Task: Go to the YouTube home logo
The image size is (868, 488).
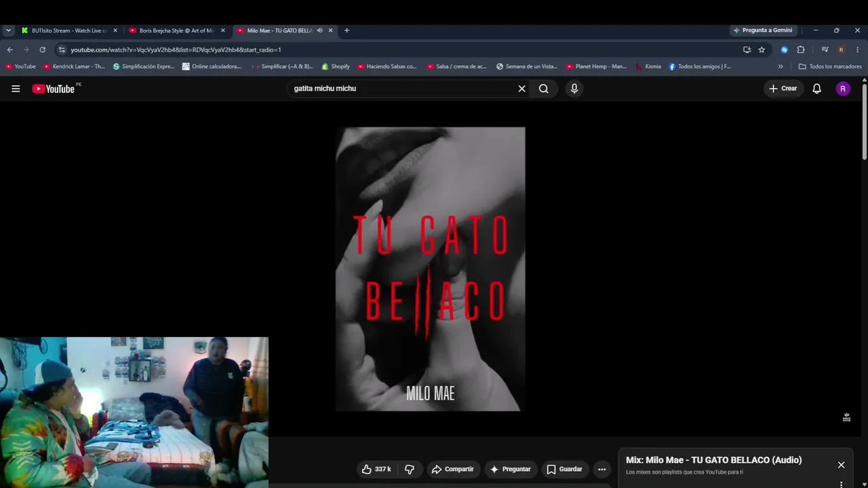Action: pos(54,89)
